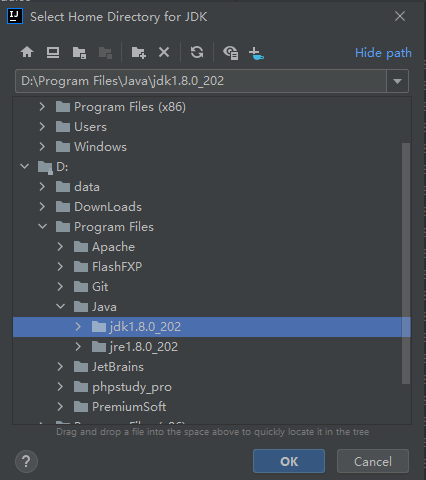Expand the Git folder chevron
426x480 pixels.
[x=60, y=287]
